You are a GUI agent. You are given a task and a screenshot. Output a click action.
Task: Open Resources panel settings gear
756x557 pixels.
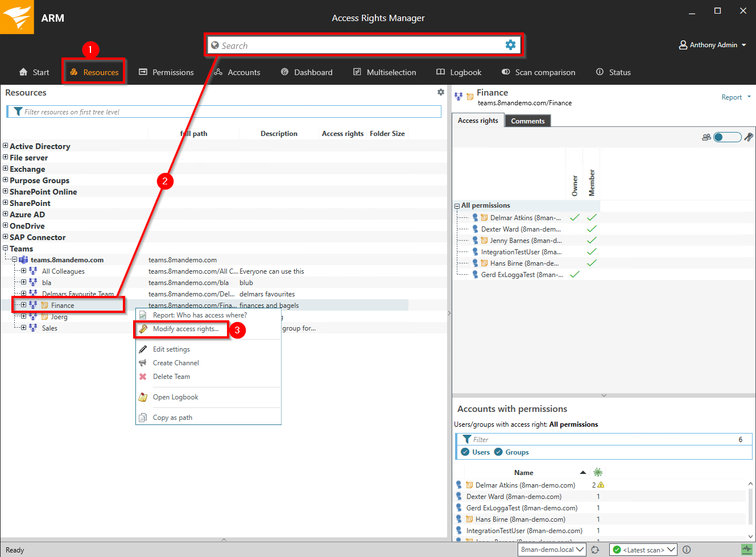tap(440, 92)
